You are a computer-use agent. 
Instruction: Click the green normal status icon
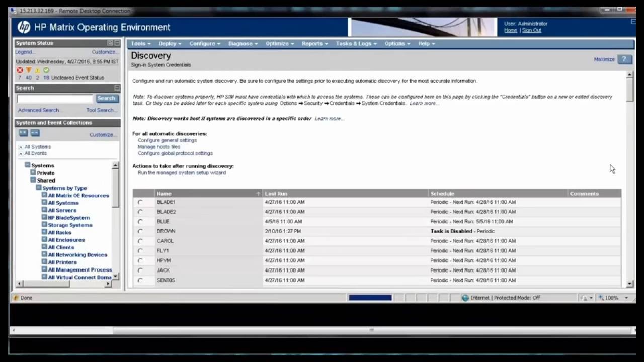pos(46,70)
